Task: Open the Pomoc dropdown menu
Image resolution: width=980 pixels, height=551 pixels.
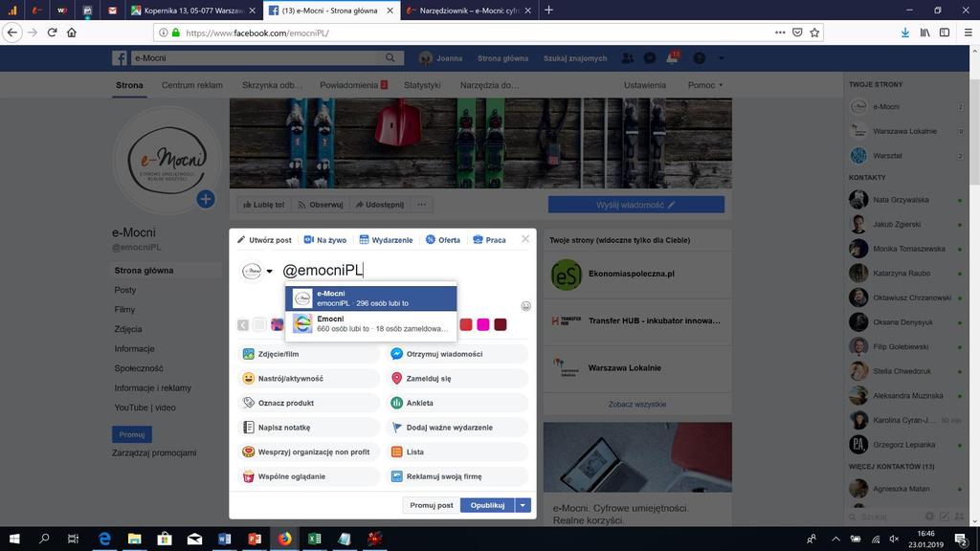Action: point(705,85)
